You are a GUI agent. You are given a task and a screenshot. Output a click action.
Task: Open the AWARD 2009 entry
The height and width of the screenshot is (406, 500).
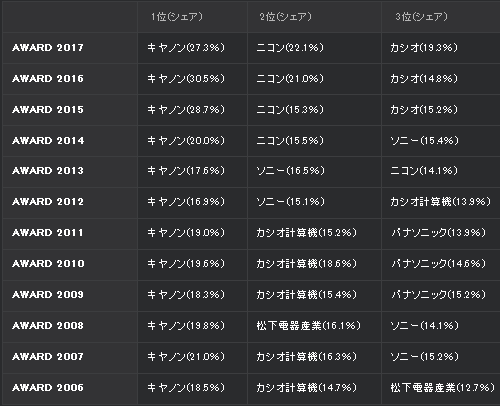[48, 295]
